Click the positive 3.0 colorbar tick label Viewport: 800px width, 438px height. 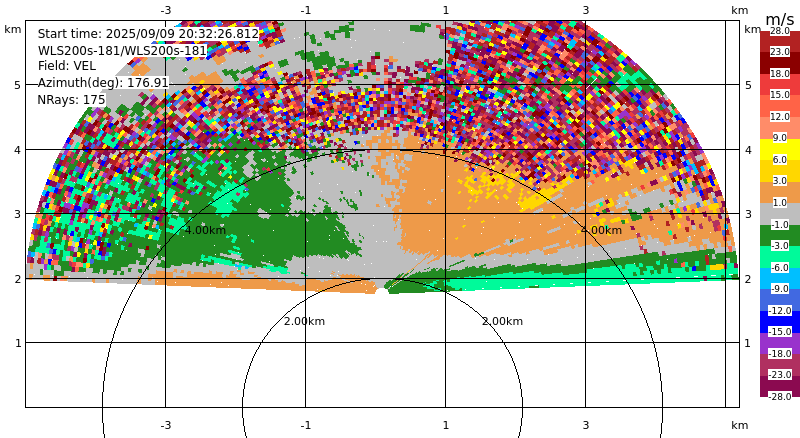click(x=780, y=181)
